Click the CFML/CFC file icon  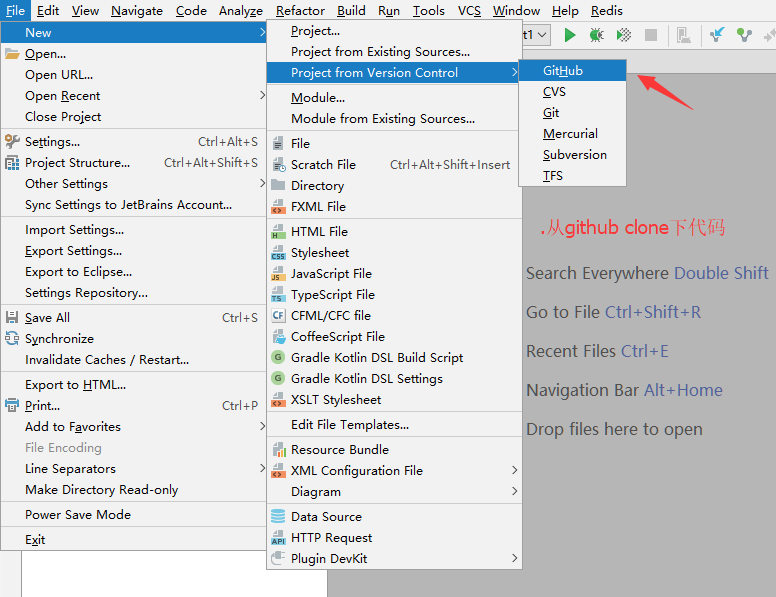tap(278, 315)
